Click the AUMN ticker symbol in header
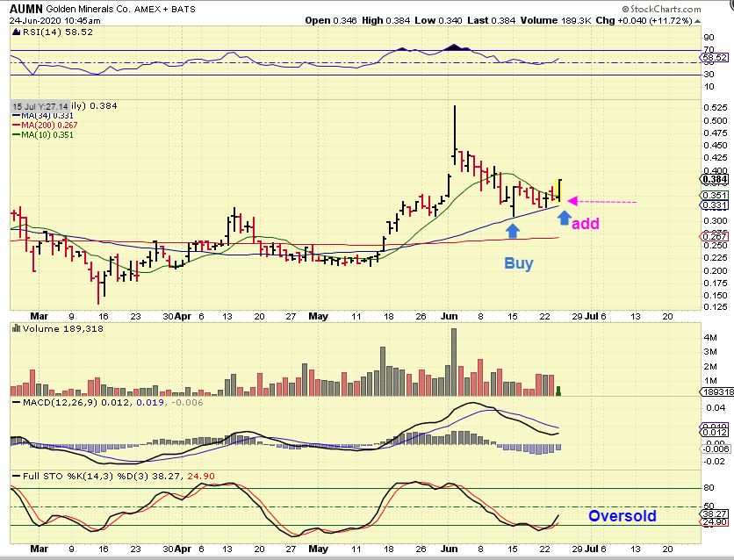Viewport: 734px width, 560px height. click(x=26, y=9)
